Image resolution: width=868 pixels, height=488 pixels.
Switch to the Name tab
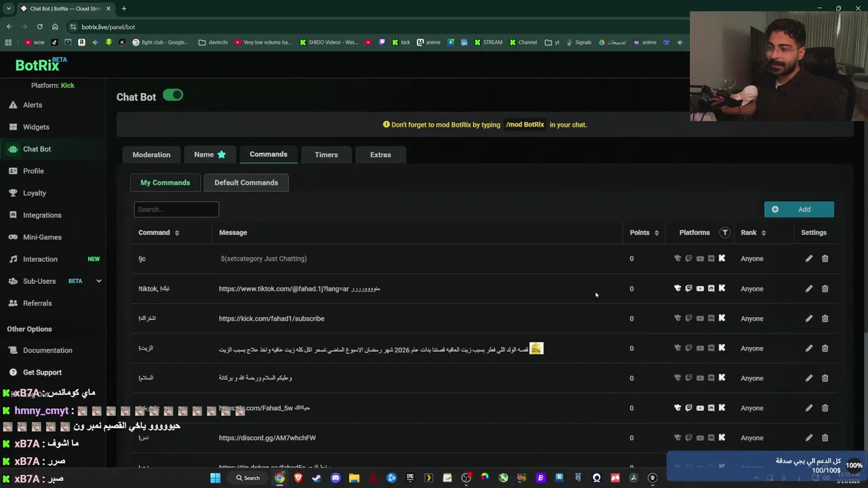(x=210, y=155)
